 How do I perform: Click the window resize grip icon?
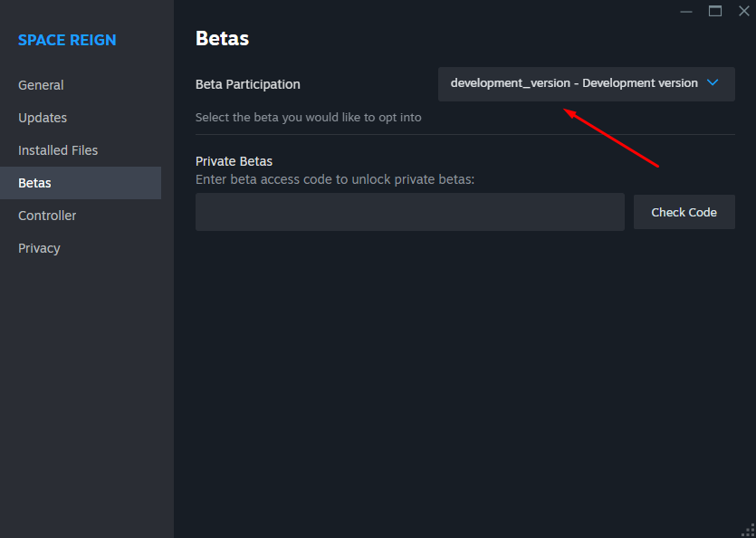748,530
